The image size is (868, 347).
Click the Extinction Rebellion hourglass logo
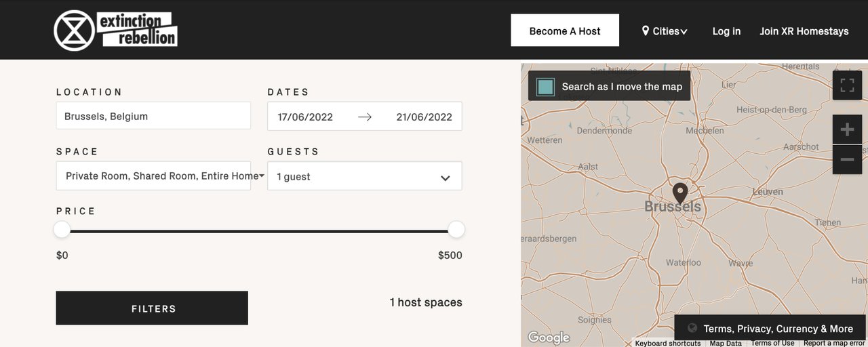tap(74, 30)
